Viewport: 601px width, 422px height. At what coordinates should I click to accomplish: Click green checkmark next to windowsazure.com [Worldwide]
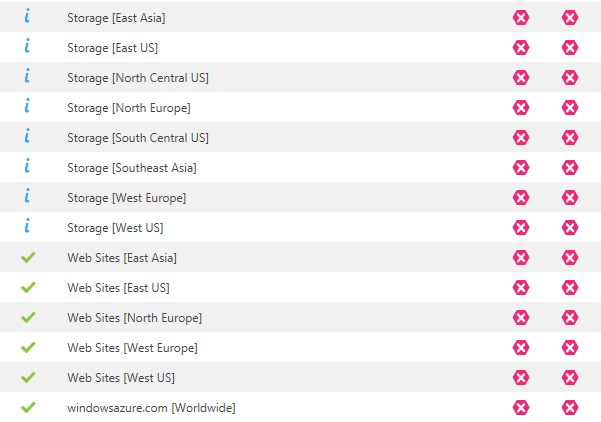pyautogui.click(x=28, y=407)
